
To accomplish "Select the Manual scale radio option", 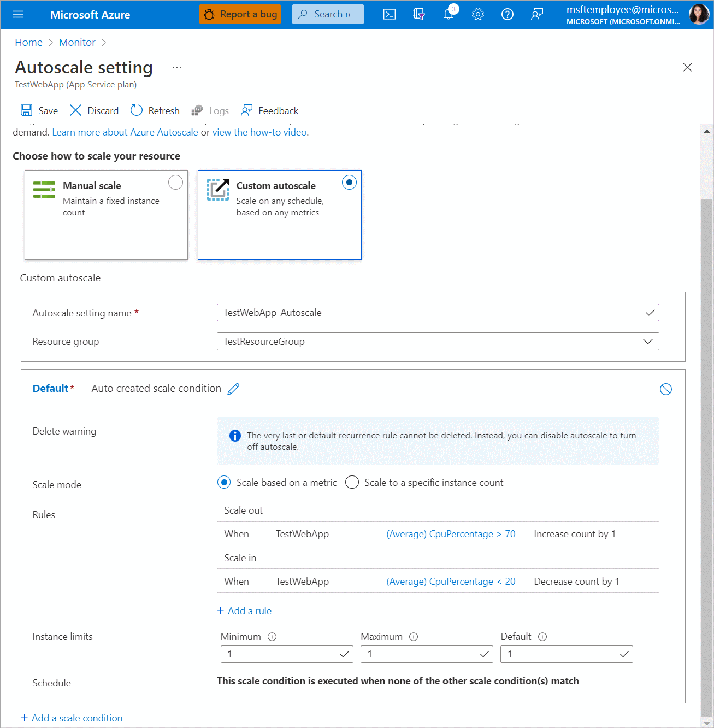I will click(175, 183).
